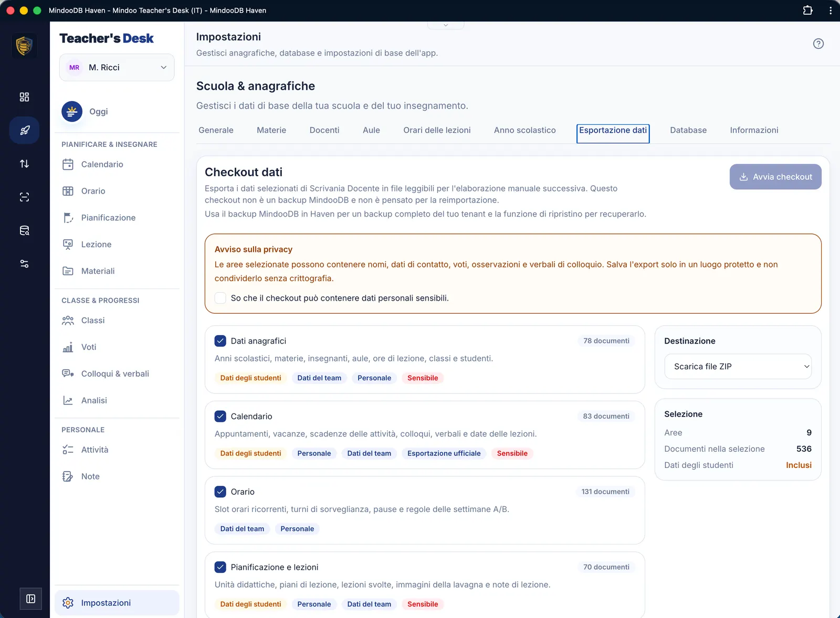The height and width of the screenshot is (618, 840).
Task: Open the Colloqui & verbali sidebar link
Action: point(117,374)
